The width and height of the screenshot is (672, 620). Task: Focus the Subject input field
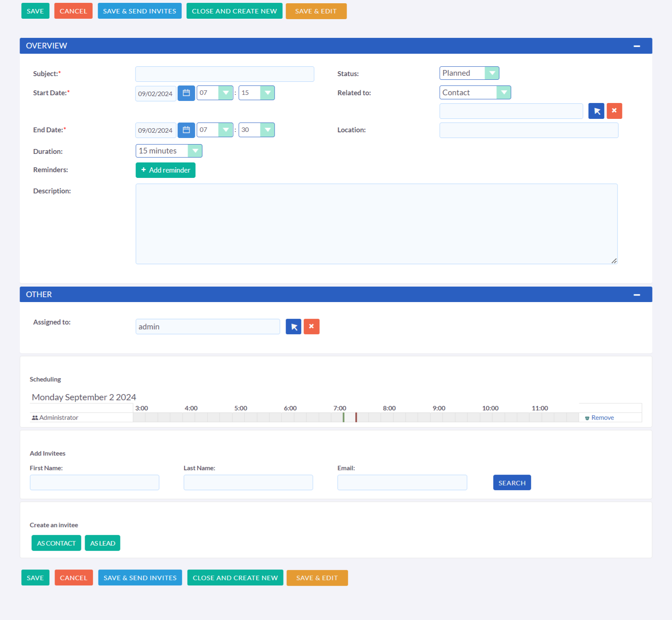pos(225,74)
